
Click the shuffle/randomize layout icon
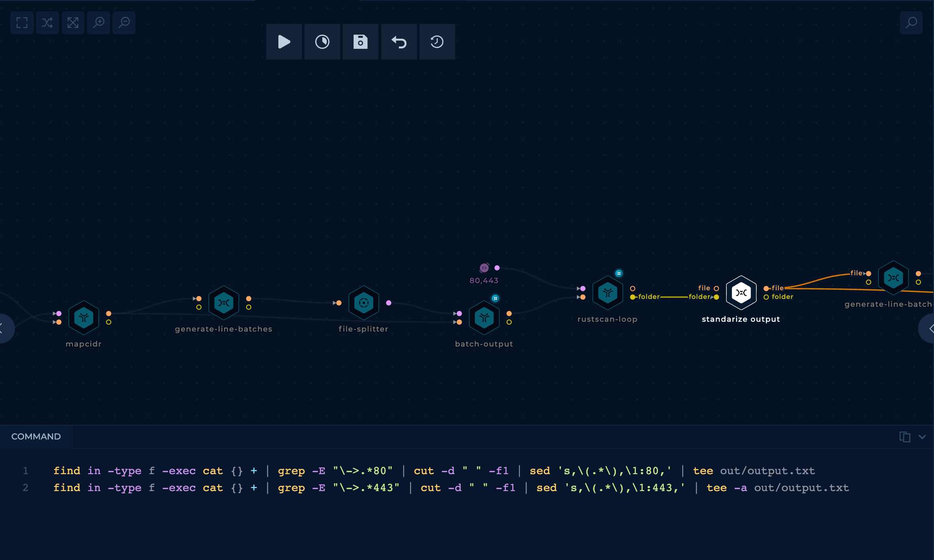(47, 22)
